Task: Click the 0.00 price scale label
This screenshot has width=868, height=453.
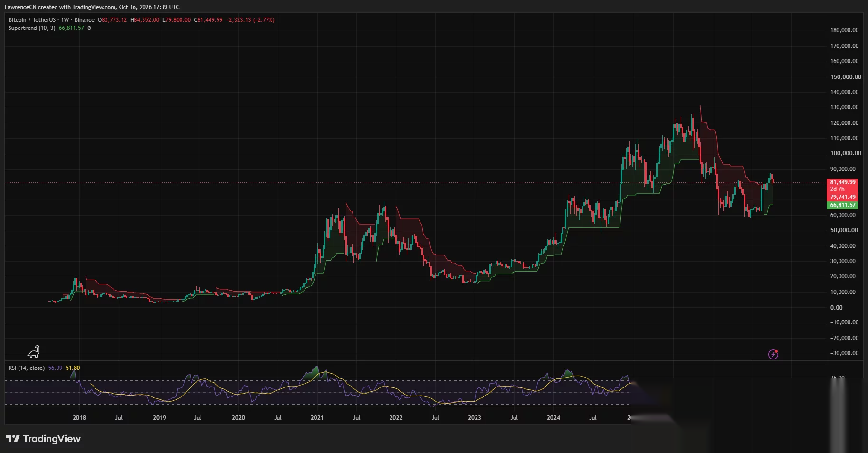Action: [837, 308]
